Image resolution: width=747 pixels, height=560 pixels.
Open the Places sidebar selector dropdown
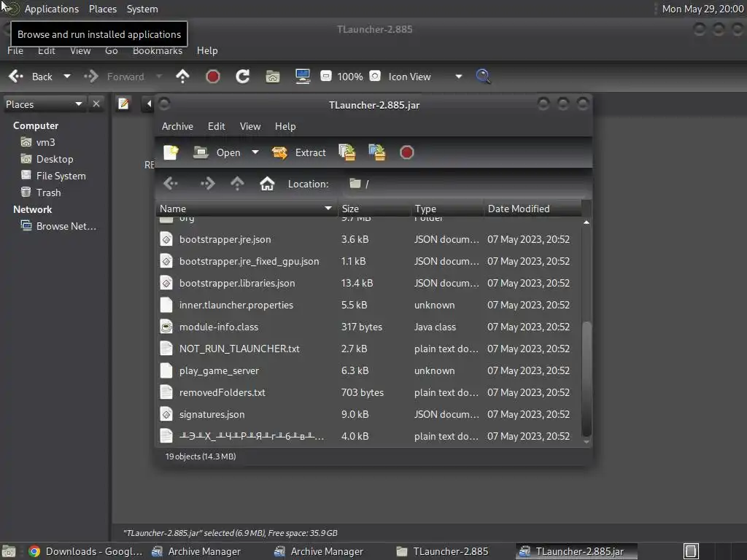(44, 104)
